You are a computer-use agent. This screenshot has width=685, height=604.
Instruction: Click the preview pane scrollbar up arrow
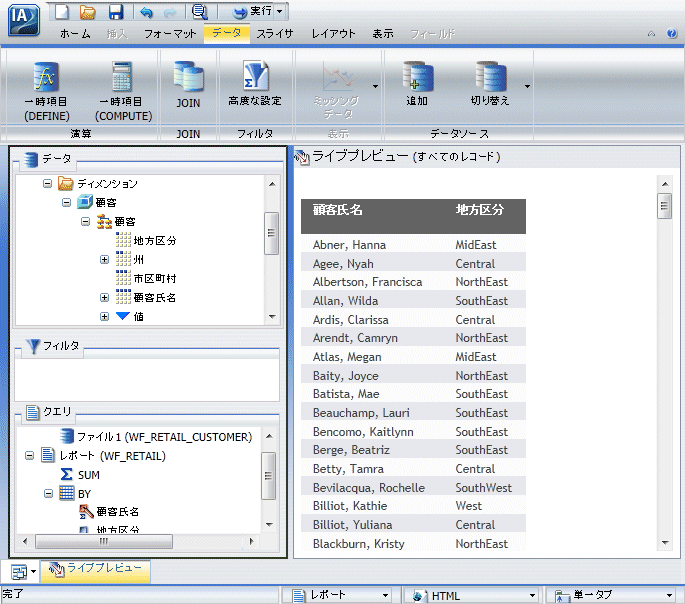click(665, 184)
